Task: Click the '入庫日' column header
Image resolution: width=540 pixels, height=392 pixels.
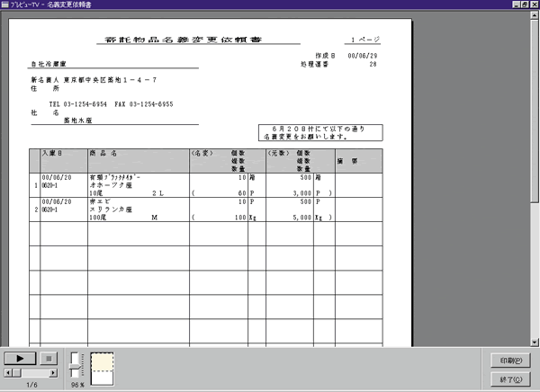Action: pyautogui.click(x=52, y=153)
